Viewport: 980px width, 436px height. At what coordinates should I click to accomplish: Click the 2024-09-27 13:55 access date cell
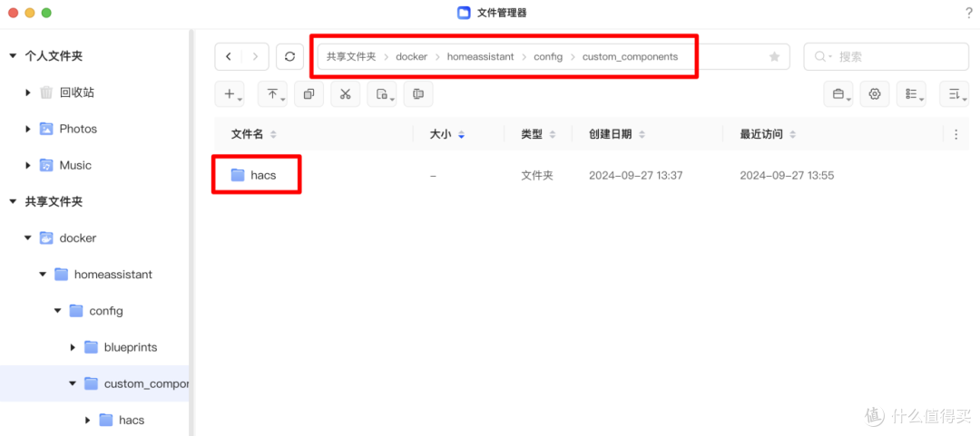click(x=787, y=176)
